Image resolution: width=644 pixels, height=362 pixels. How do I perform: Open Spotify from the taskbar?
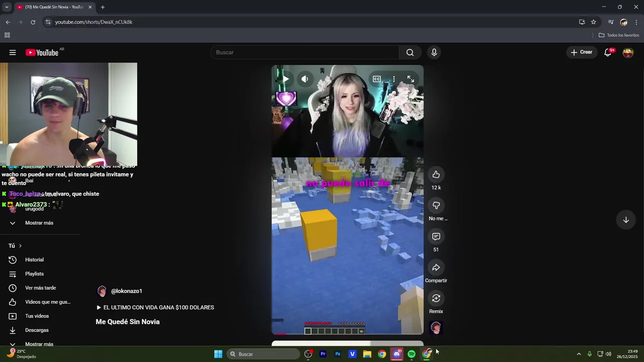412,354
